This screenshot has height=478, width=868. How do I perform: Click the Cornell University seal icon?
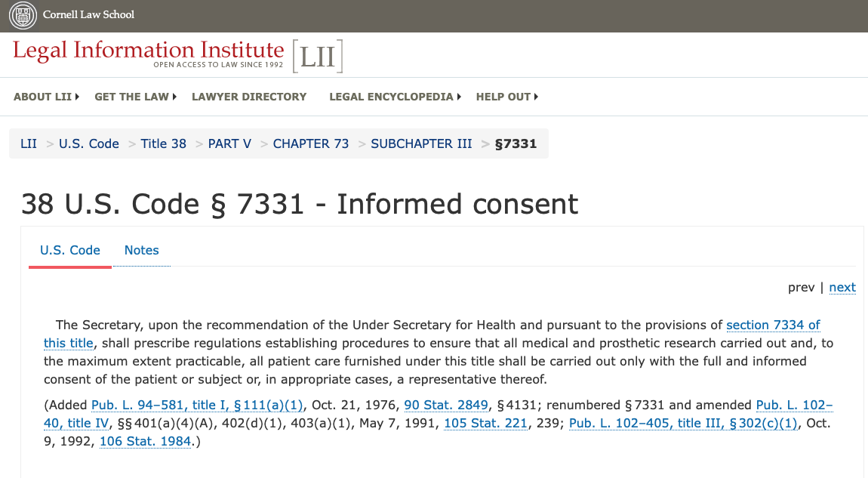click(23, 15)
